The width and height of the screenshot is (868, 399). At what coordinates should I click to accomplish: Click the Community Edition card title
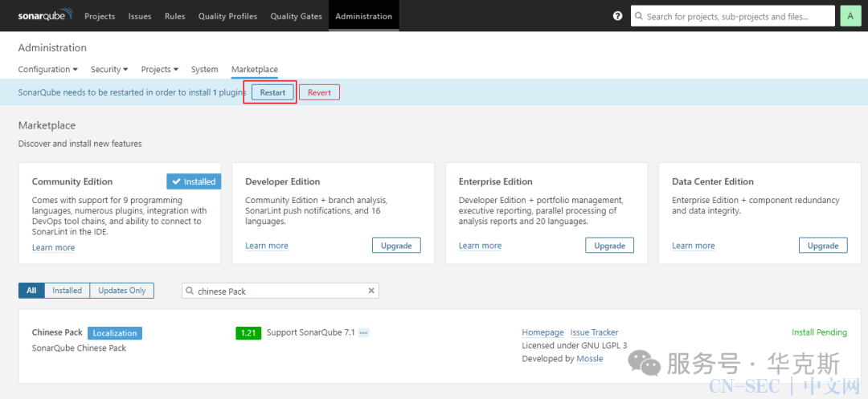[72, 181]
